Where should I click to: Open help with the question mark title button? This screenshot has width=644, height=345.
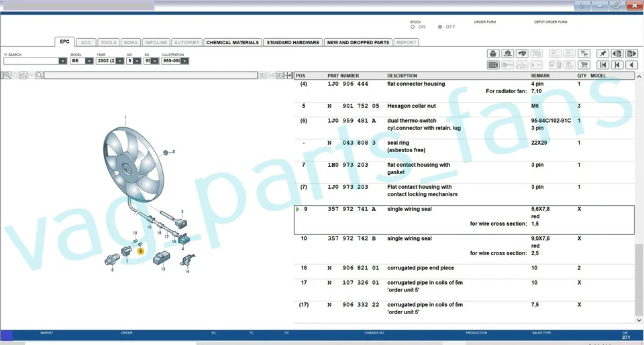click(582, 5)
